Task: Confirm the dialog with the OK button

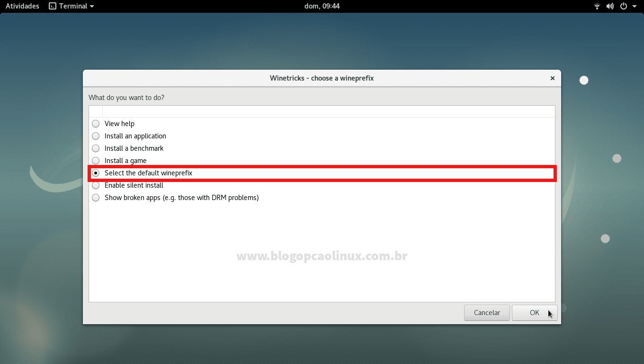Action: (x=535, y=313)
